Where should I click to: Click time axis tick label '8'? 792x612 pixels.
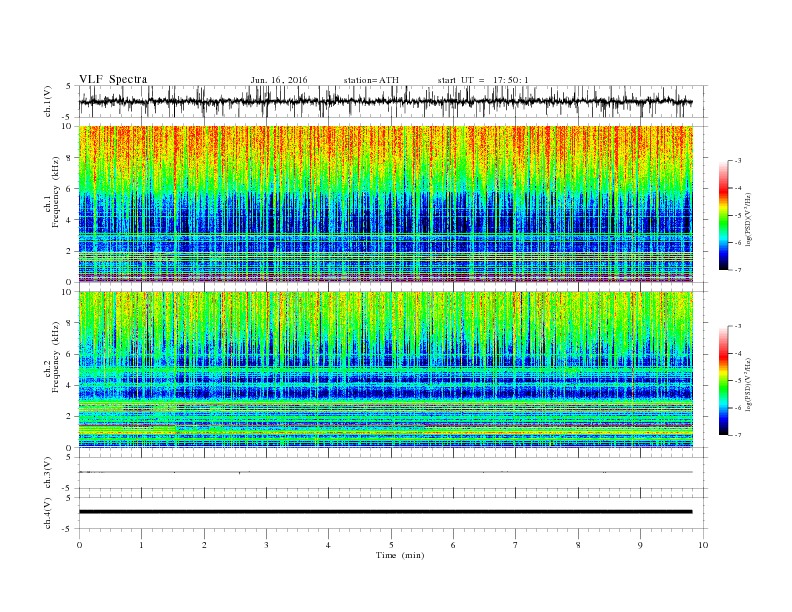tap(578, 545)
